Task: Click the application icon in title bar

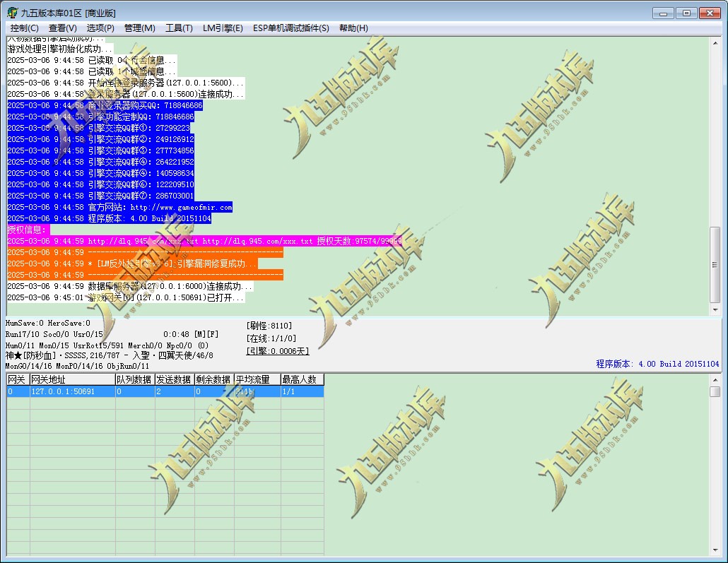Action: pos(13,13)
